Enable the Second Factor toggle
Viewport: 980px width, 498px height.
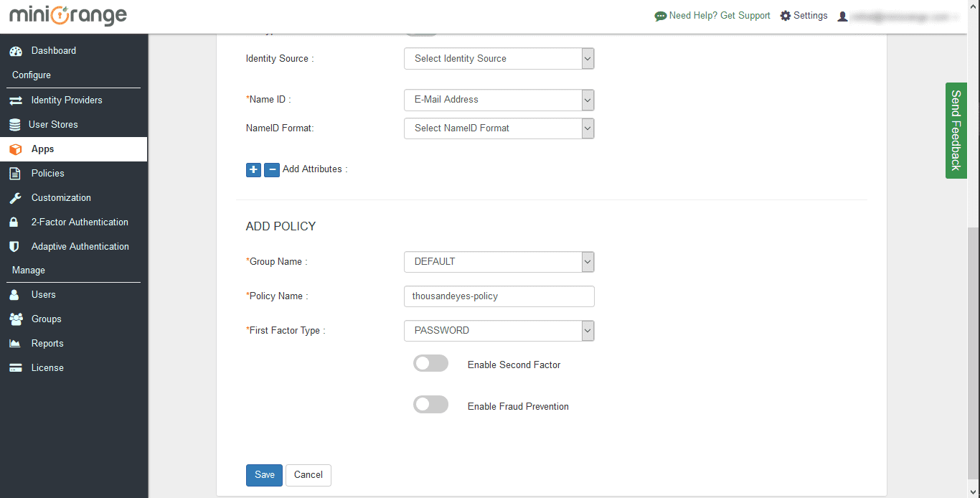point(430,364)
